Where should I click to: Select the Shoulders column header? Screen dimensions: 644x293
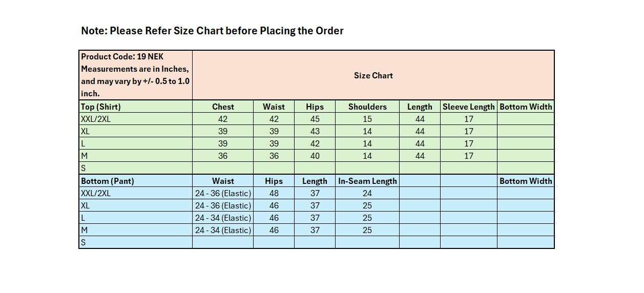367,107
